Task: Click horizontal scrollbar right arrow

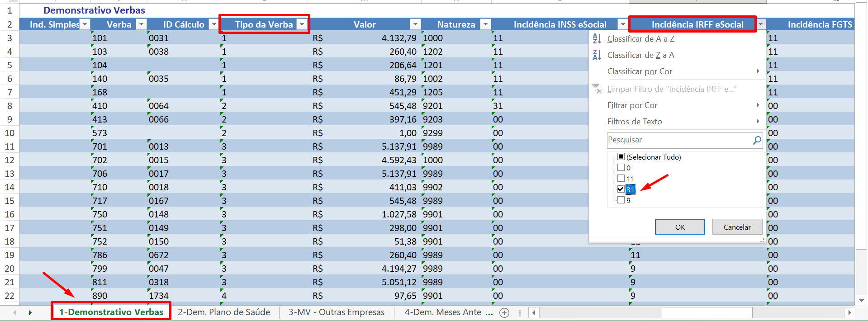Action: [849, 312]
